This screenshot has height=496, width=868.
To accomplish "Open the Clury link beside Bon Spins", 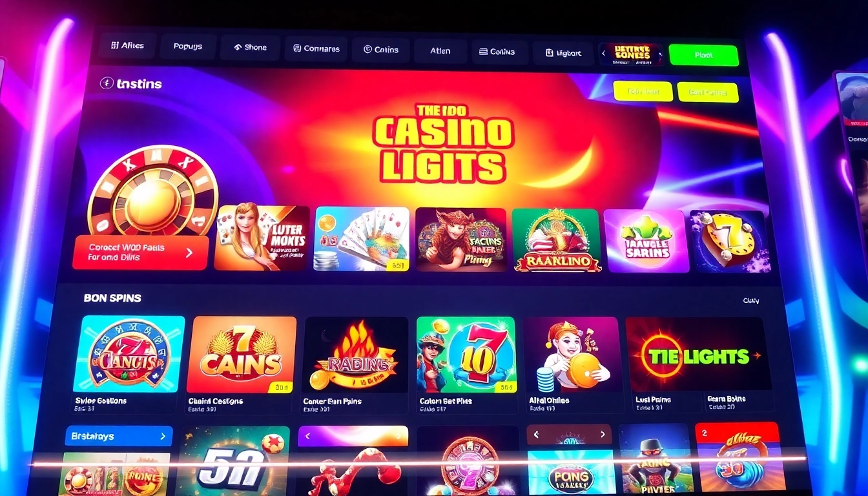I will pos(750,300).
